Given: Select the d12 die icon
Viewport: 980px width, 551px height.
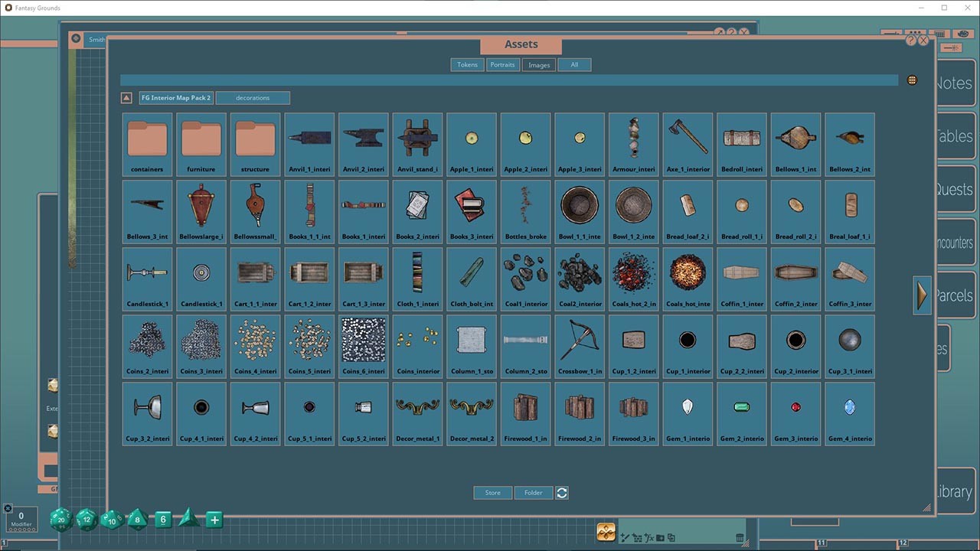Looking at the screenshot, I should point(86,520).
